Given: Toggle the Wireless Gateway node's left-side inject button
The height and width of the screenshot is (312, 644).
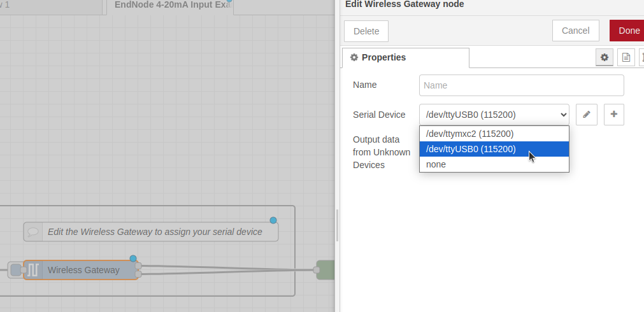Looking at the screenshot, I should [15, 270].
